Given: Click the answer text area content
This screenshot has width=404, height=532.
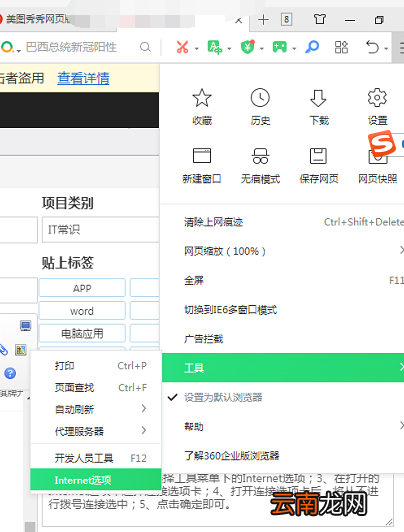Looking at the screenshot, I should 218,500.
